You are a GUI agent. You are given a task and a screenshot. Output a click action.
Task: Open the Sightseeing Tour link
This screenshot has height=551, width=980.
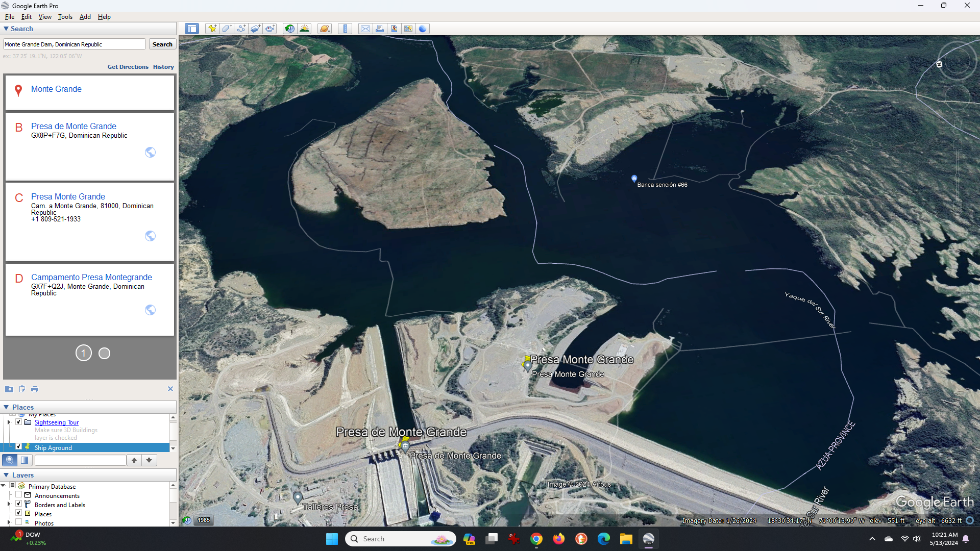[x=57, y=422]
